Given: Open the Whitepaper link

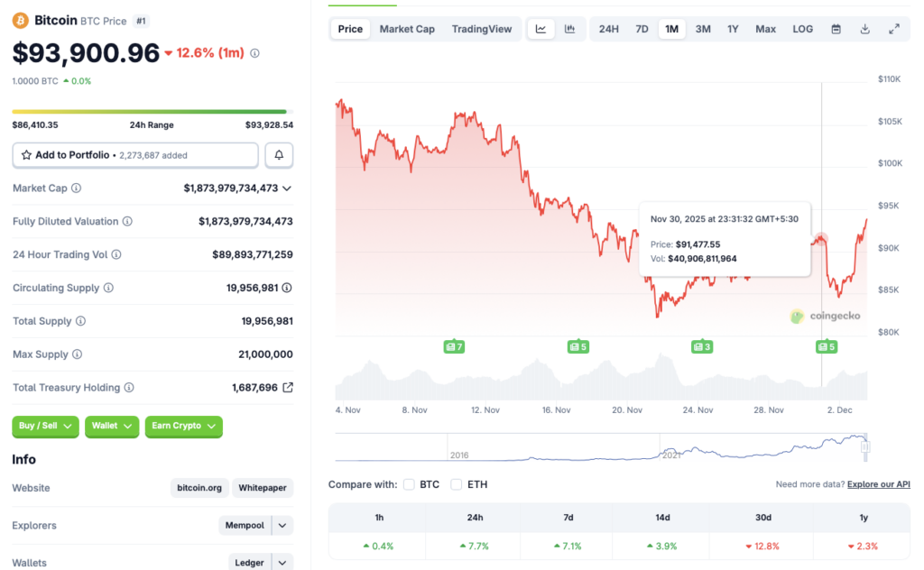Looking at the screenshot, I should [x=262, y=487].
